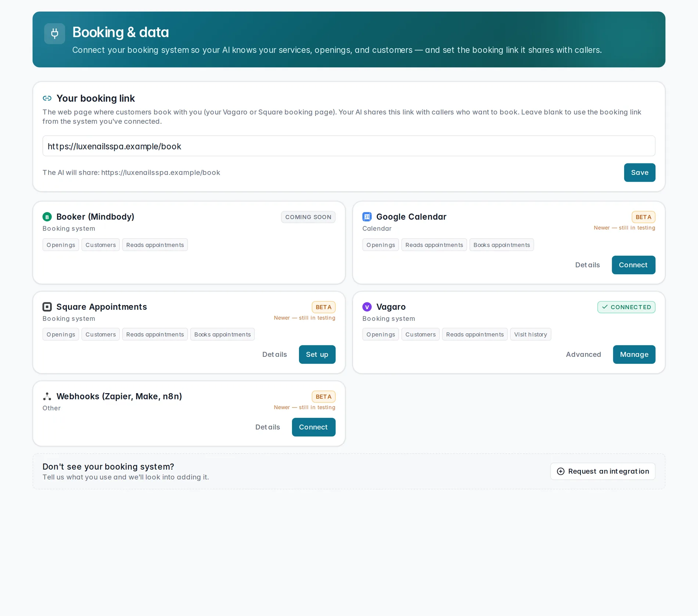The height and width of the screenshot is (616, 698).
Task: Click the Beta badge on Webhooks
Action: click(324, 397)
